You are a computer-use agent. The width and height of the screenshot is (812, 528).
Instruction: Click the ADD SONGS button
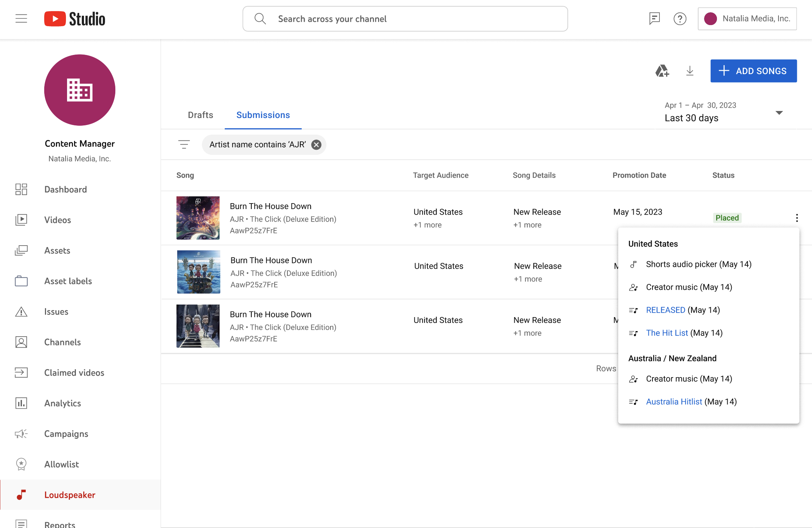click(753, 71)
